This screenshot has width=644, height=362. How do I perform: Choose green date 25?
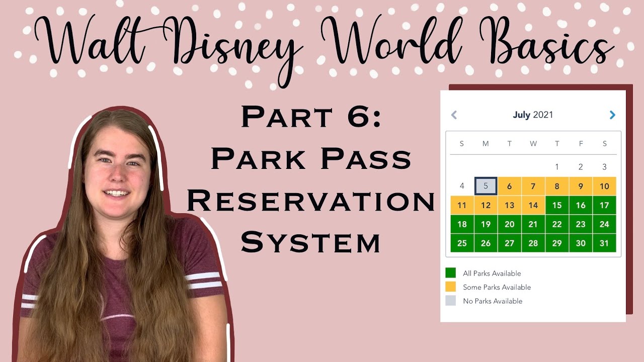[x=462, y=243]
